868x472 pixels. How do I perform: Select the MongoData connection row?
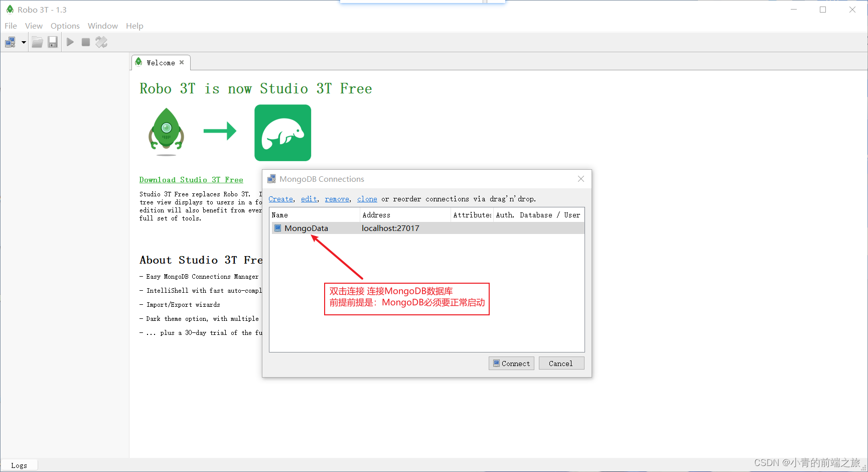(x=427, y=228)
